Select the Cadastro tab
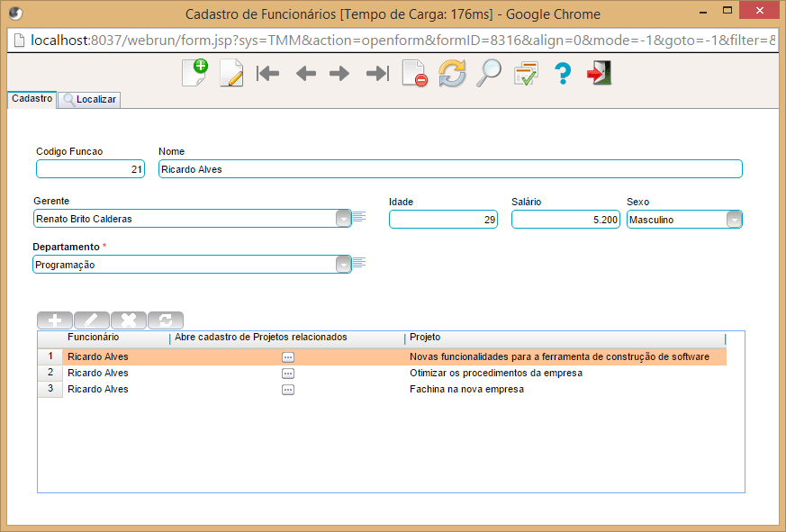 [x=32, y=99]
